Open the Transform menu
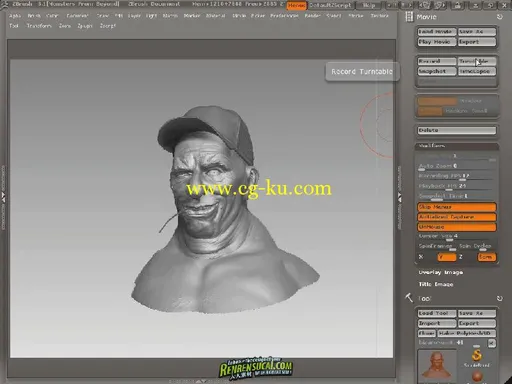Viewport: 512px width, 384px height. click(x=39, y=26)
